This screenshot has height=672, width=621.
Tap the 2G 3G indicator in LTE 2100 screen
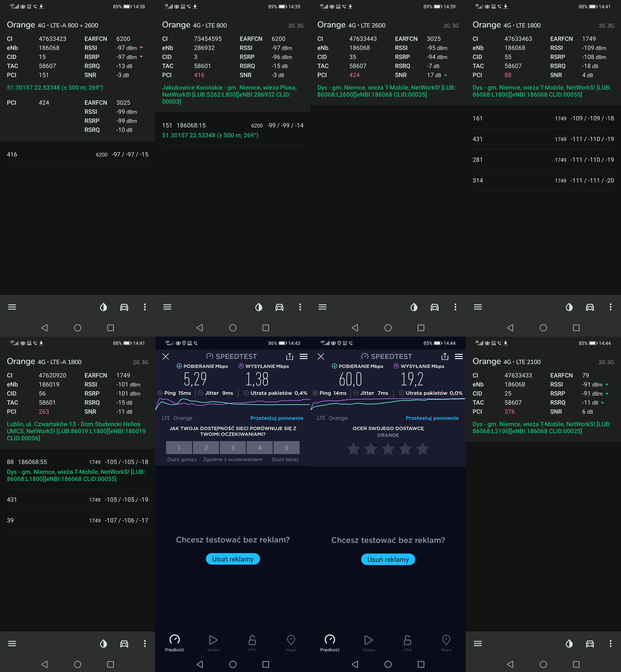tap(606, 362)
